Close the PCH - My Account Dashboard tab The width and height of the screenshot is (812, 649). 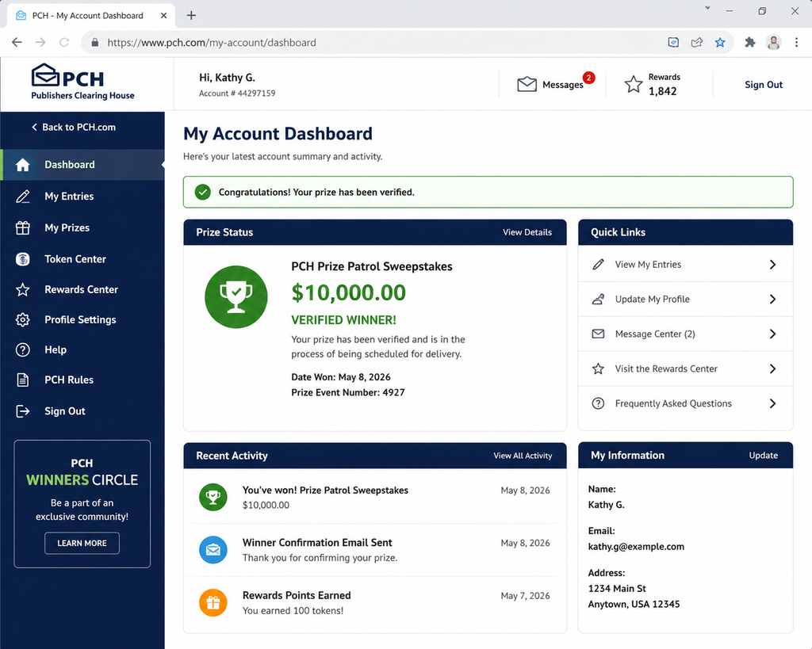pyautogui.click(x=163, y=16)
